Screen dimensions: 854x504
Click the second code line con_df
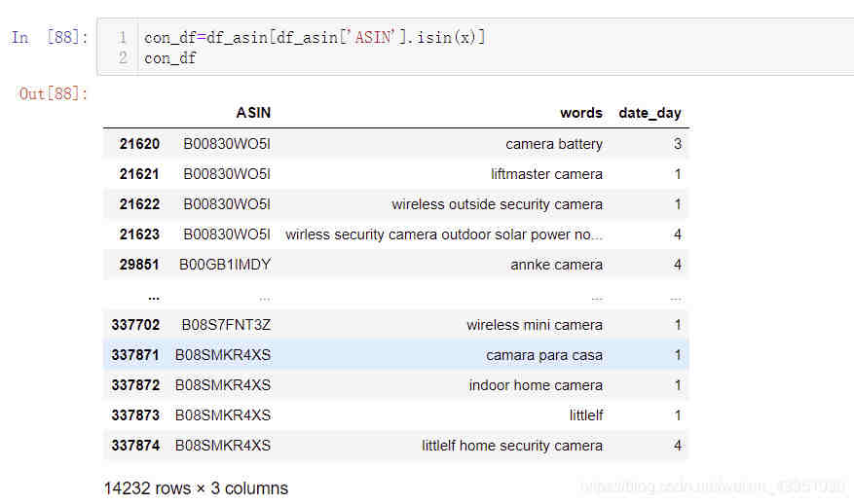(x=170, y=58)
